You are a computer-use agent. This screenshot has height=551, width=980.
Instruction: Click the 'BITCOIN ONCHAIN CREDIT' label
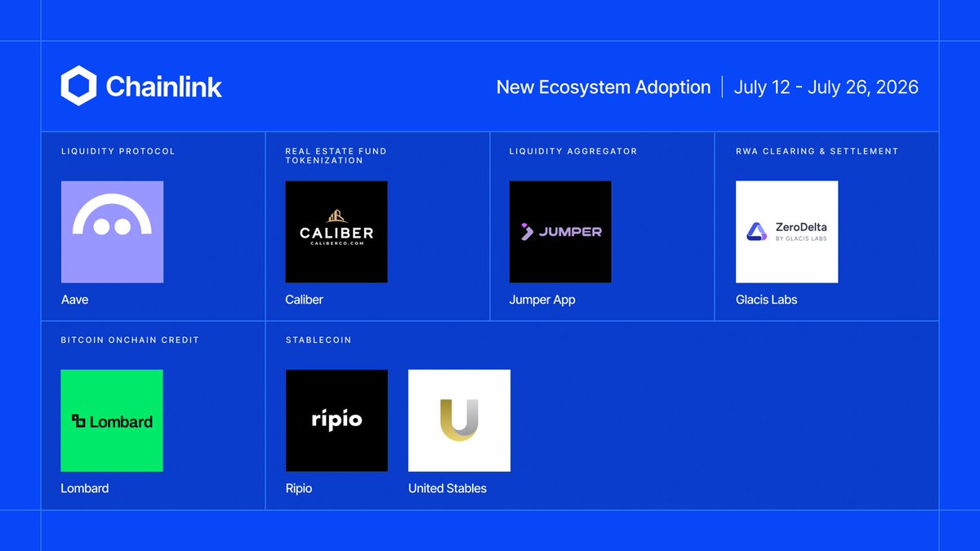(130, 340)
